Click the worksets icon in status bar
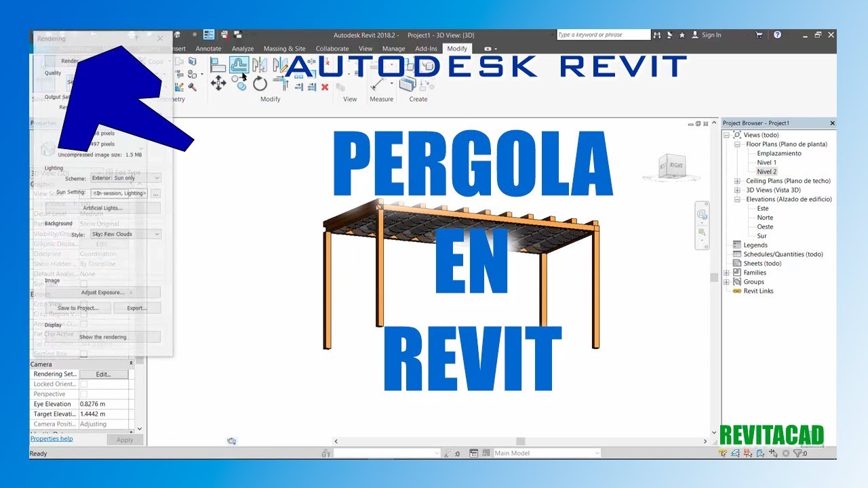Screen dimensions: 868x488 click(x=326, y=453)
